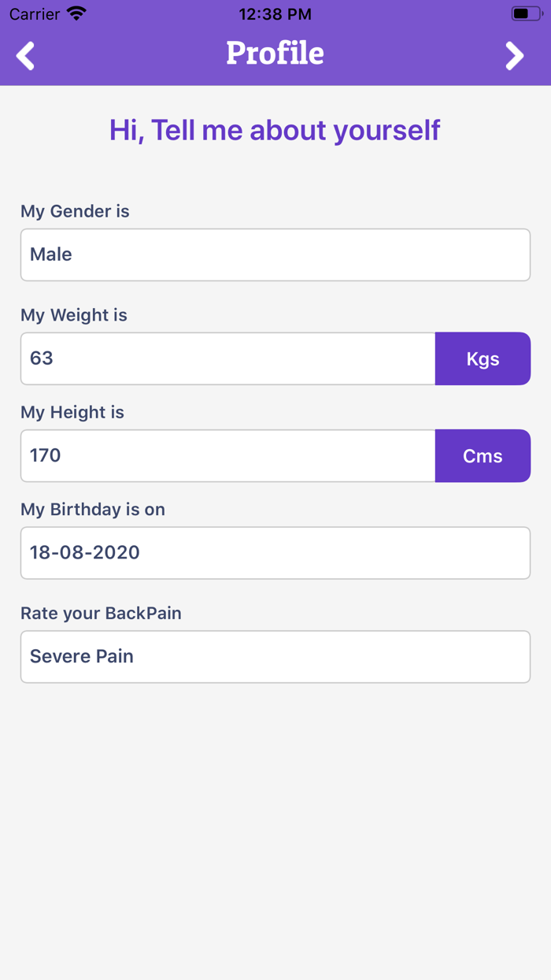Toggle the Kgs weight unit button
The width and height of the screenshot is (551, 980).
pos(483,359)
